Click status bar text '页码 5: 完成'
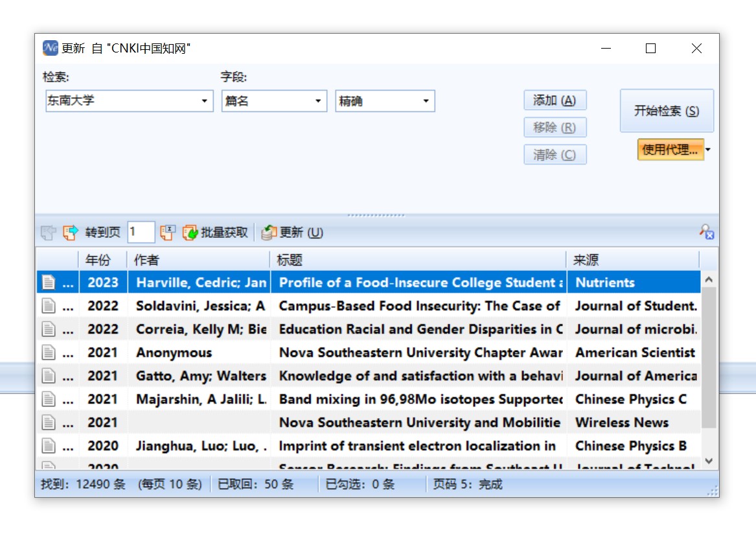Screen dimensions: 756x547 (468, 484)
